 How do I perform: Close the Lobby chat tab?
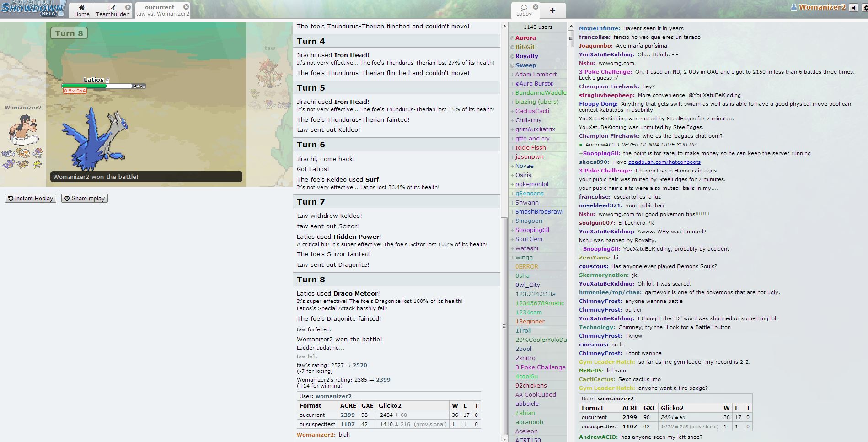coord(536,7)
